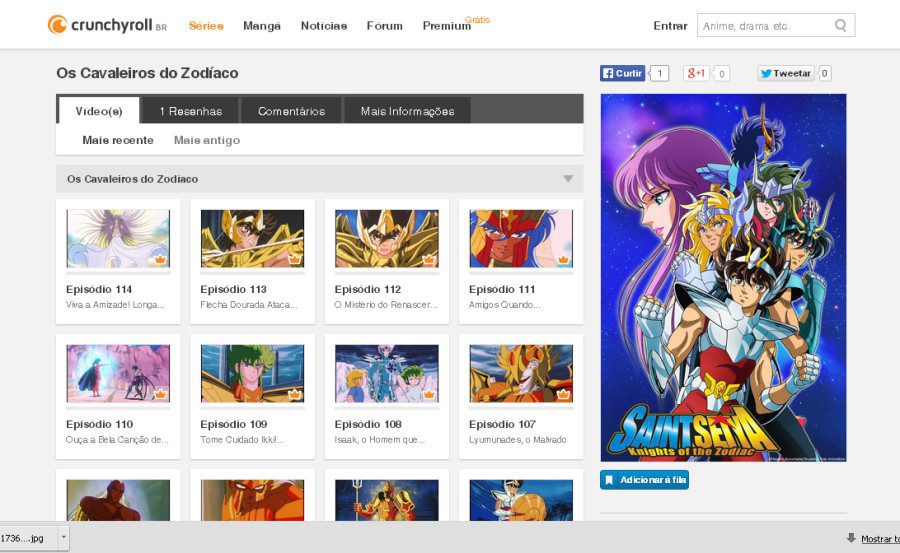The width and height of the screenshot is (900, 553).
Task: Click the search magnifier icon
Action: tap(841, 26)
